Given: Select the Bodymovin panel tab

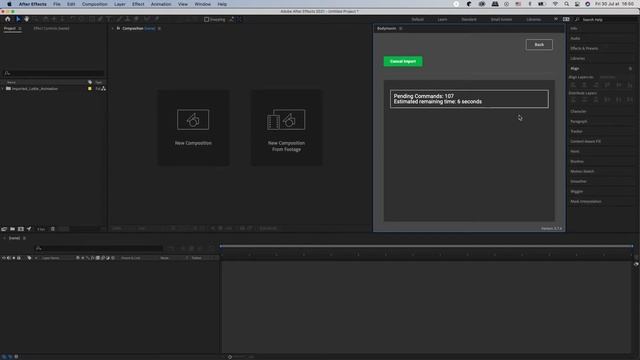Looking at the screenshot, I should tap(387, 29).
